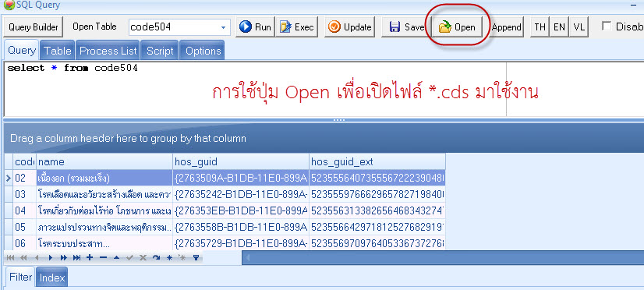Jump to prior page of records
The height and width of the screenshot is (290, 644).
(24, 258)
